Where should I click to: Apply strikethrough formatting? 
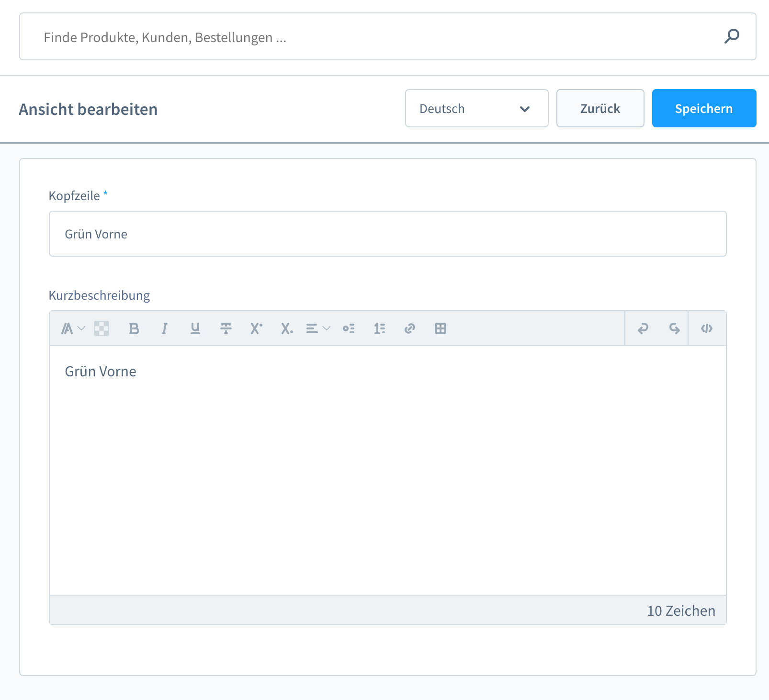[226, 328]
